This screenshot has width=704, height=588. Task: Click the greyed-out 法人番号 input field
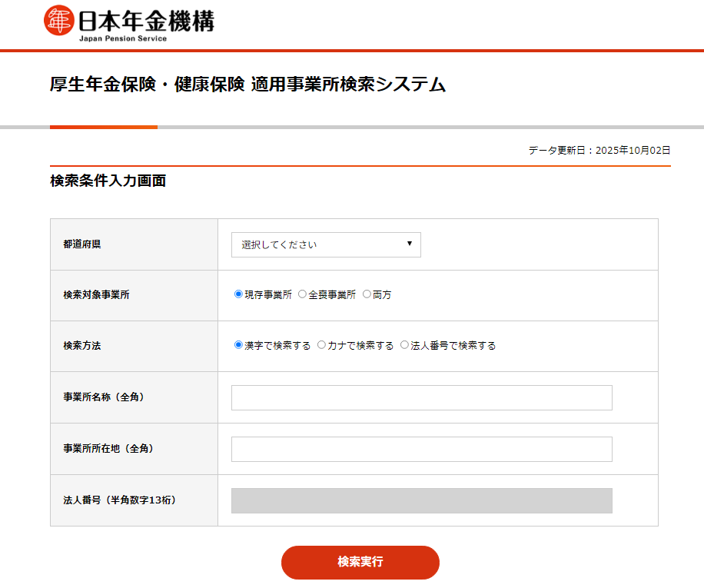point(421,500)
